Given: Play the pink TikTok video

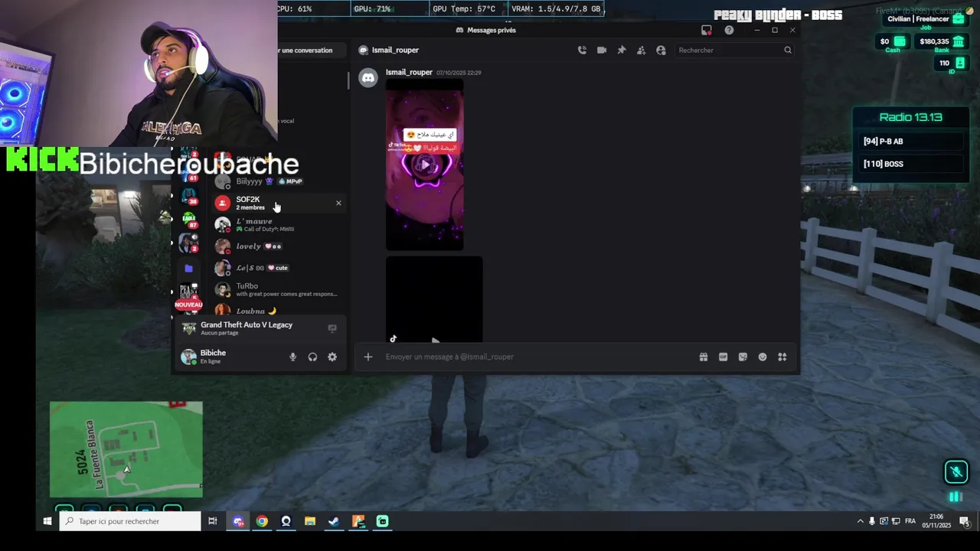Looking at the screenshot, I should 425,165.
